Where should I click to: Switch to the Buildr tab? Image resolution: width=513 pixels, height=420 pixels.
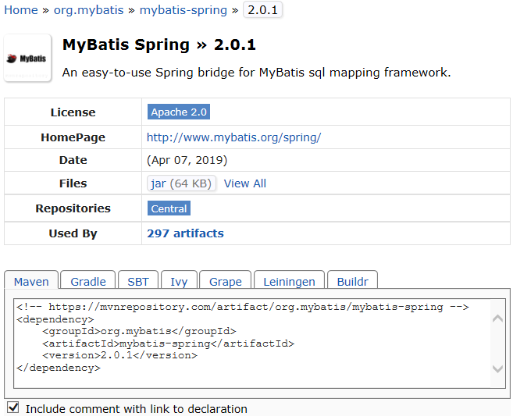coord(353,281)
